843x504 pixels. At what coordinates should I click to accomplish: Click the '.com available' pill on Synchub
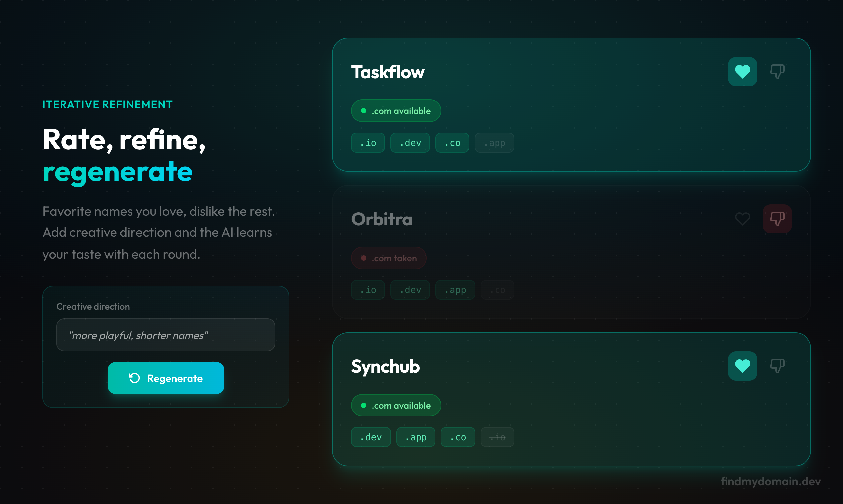[396, 405]
